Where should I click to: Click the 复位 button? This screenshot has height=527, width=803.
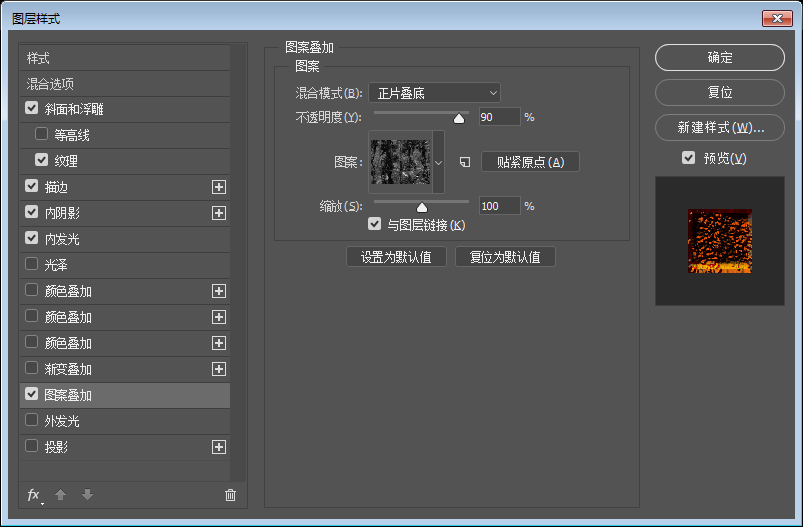pyautogui.click(x=720, y=92)
